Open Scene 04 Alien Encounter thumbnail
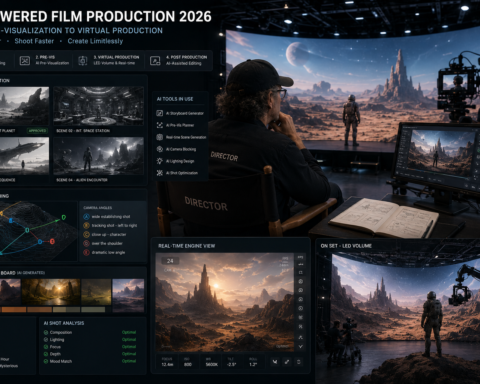 click(99, 156)
